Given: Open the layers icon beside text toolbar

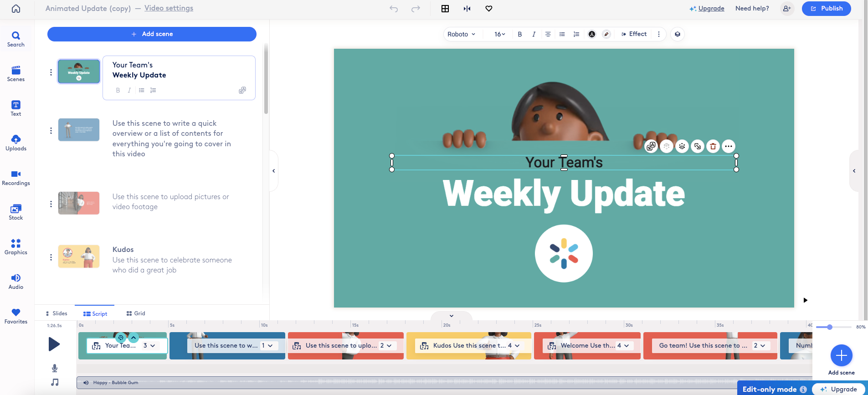Looking at the screenshot, I should point(678,34).
